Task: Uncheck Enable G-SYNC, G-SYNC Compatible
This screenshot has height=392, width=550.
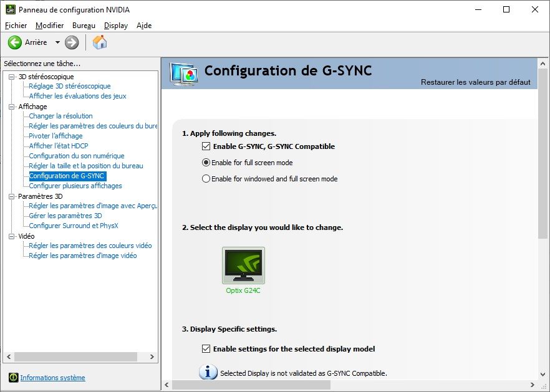Action: tap(206, 146)
